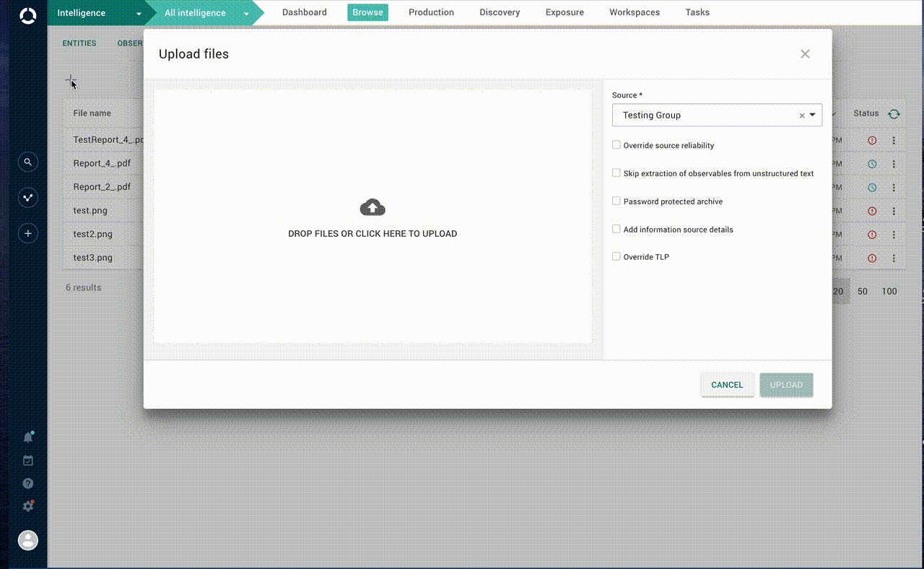Set page size to 20
Viewport: 924px width, 569px height.
(x=838, y=292)
